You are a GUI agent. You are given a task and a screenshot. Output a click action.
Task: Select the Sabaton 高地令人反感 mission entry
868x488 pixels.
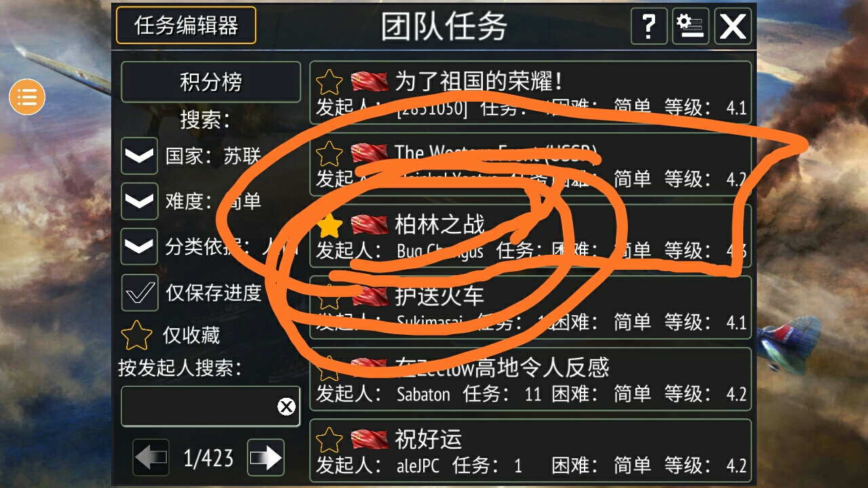[x=531, y=379]
